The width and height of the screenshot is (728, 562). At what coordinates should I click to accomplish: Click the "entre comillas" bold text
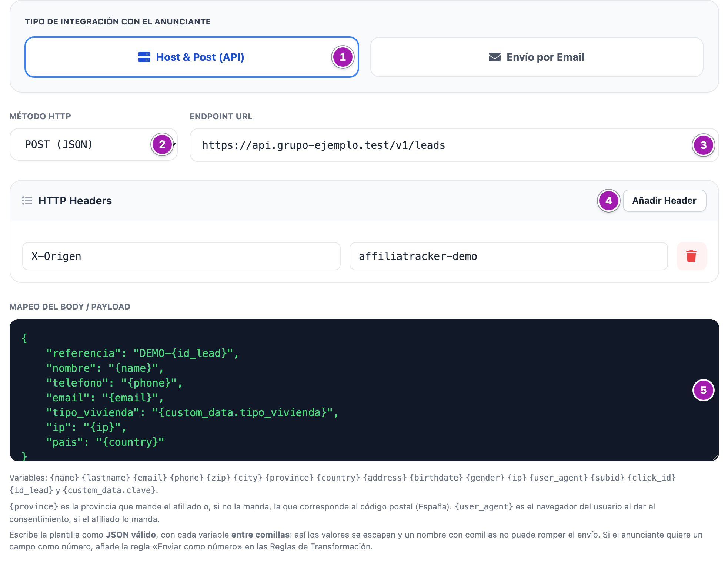click(261, 535)
